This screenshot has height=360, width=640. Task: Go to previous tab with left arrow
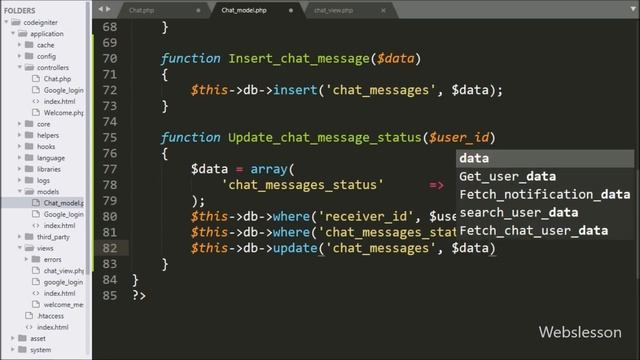click(100, 9)
